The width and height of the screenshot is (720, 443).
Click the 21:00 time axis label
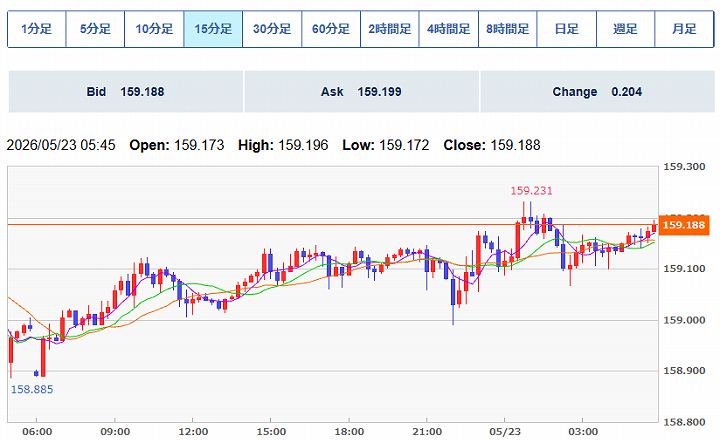click(427, 432)
